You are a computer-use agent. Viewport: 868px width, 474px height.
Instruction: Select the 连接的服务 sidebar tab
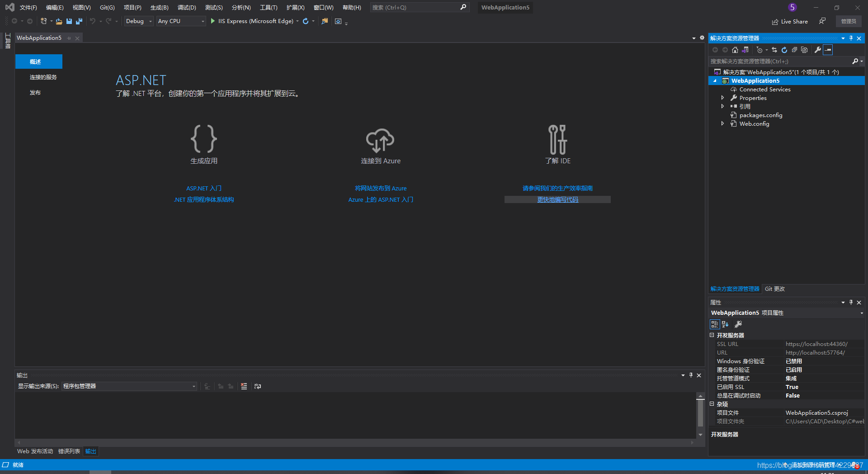click(43, 77)
